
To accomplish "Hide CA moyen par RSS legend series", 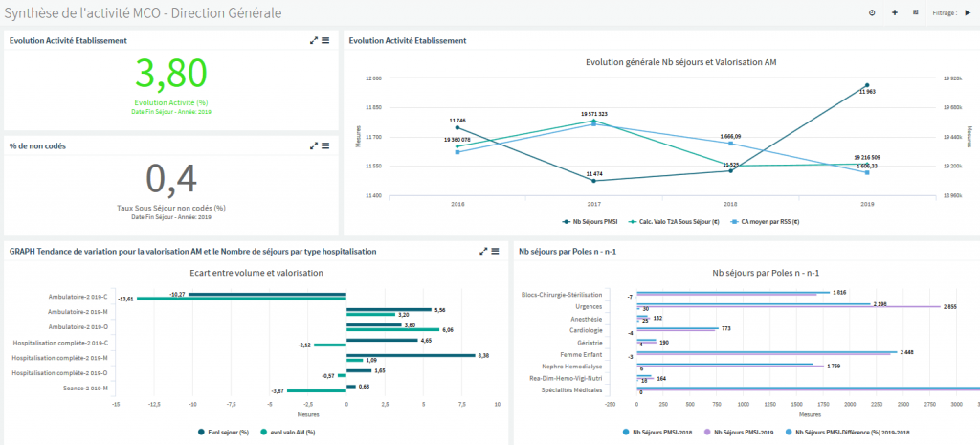I will click(768, 221).
